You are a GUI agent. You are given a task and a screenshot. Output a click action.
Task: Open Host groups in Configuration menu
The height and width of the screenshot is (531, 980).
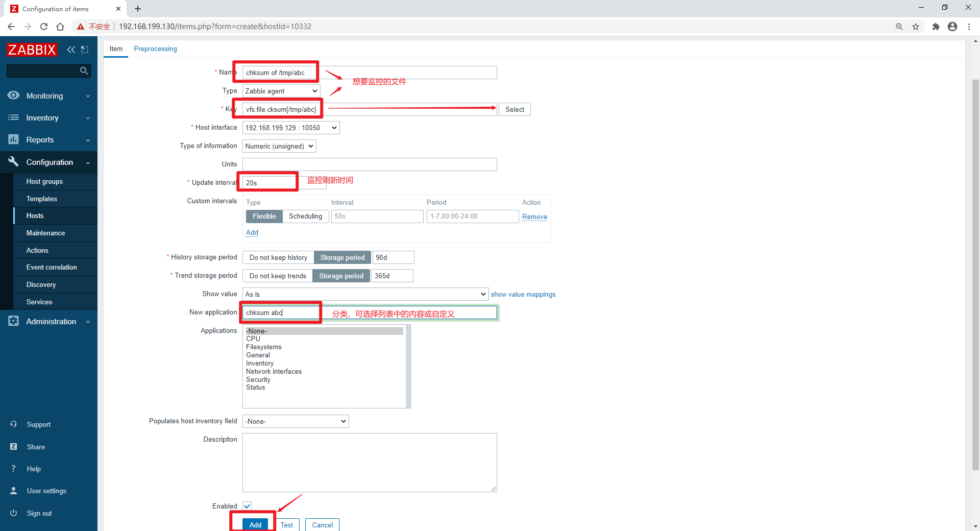tap(44, 181)
